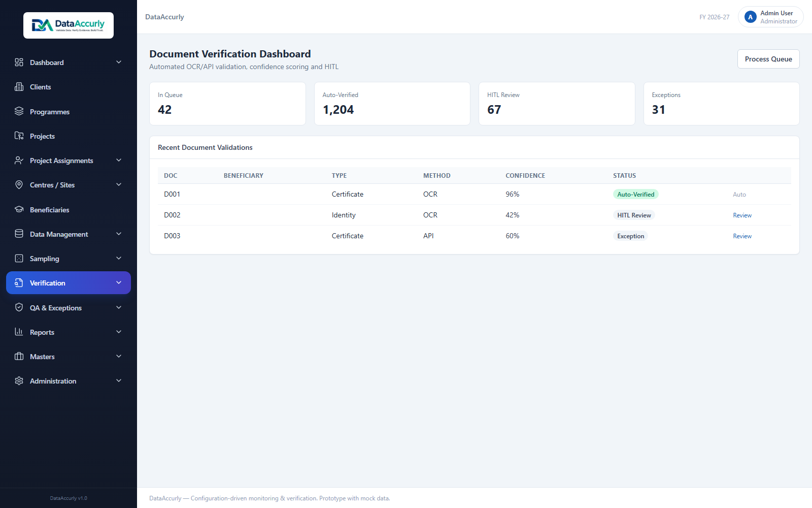The height and width of the screenshot is (508, 812).
Task: Click the BENEFICIARY column header
Action: [x=244, y=176]
